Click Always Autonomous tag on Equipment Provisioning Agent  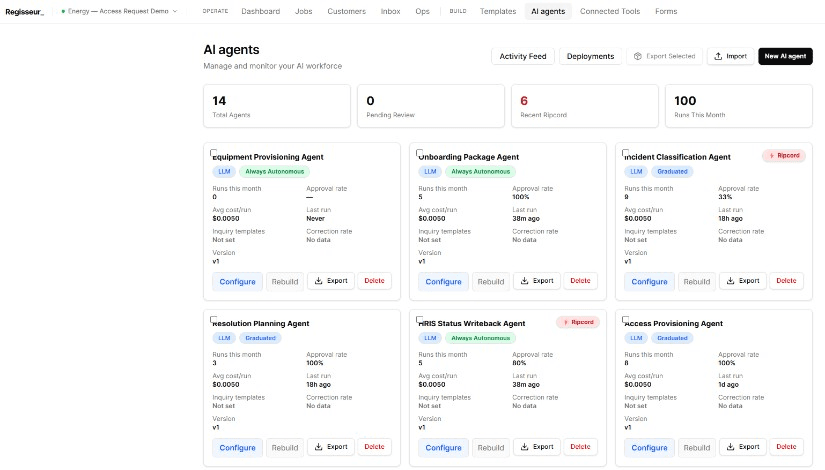click(x=275, y=172)
